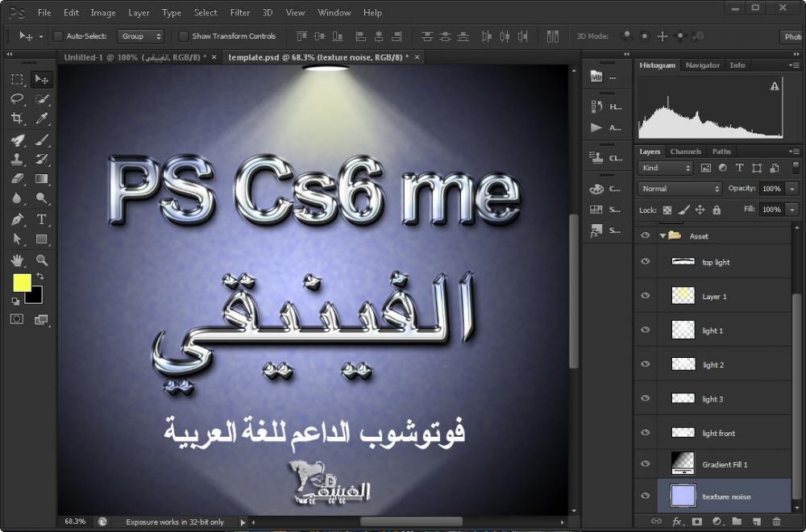Hide the Layer 1 layer

(x=645, y=296)
